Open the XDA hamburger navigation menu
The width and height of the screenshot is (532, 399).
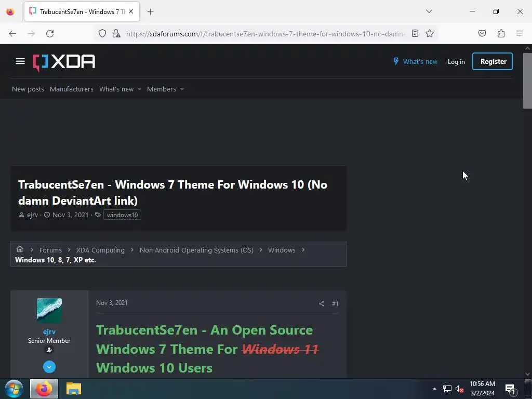pos(20,61)
